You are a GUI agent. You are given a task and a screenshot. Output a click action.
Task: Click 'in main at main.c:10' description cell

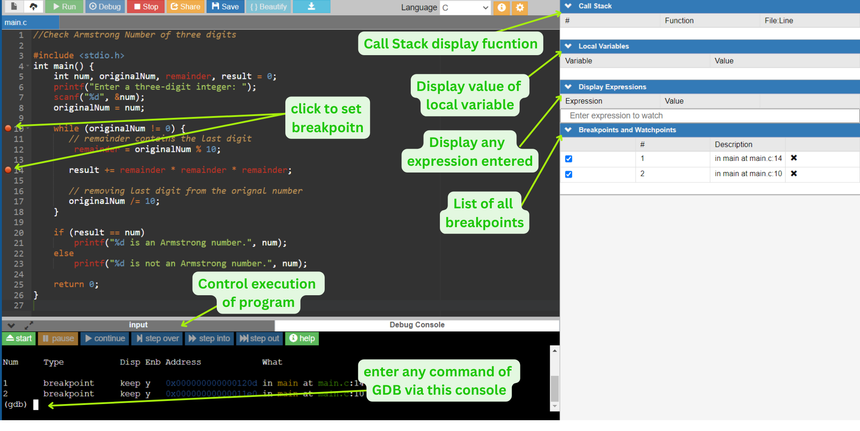(x=748, y=174)
